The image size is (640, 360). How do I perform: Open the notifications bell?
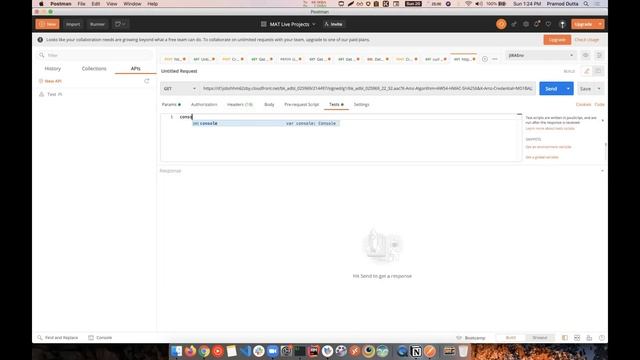point(537,24)
